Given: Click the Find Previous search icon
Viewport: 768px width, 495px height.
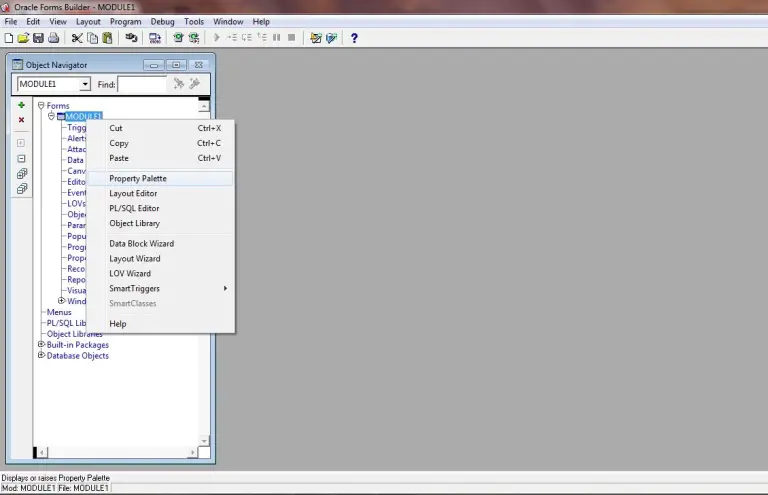Looking at the screenshot, I should [x=194, y=84].
